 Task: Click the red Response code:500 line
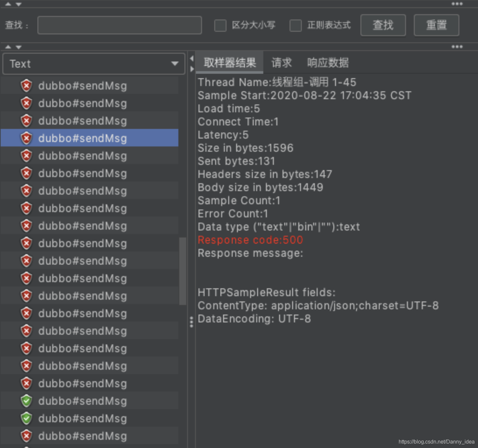click(x=250, y=240)
